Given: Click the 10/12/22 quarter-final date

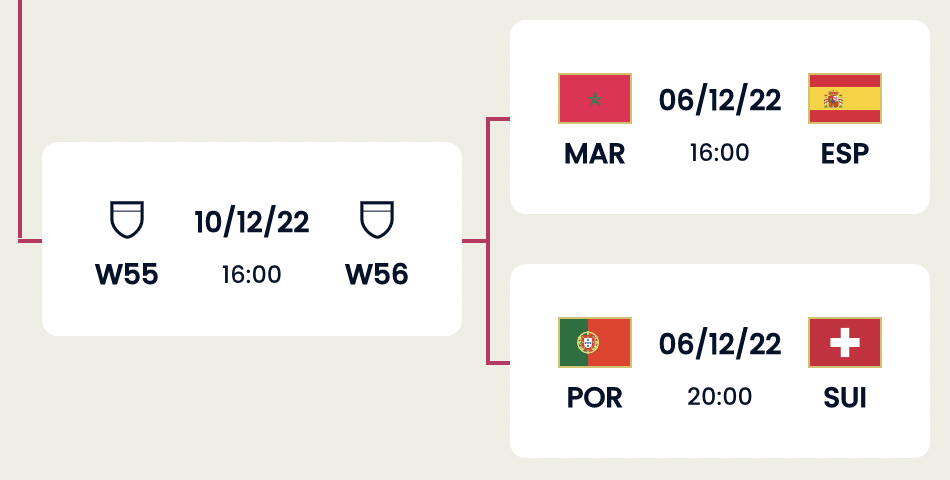Looking at the screenshot, I should point(252,222).
